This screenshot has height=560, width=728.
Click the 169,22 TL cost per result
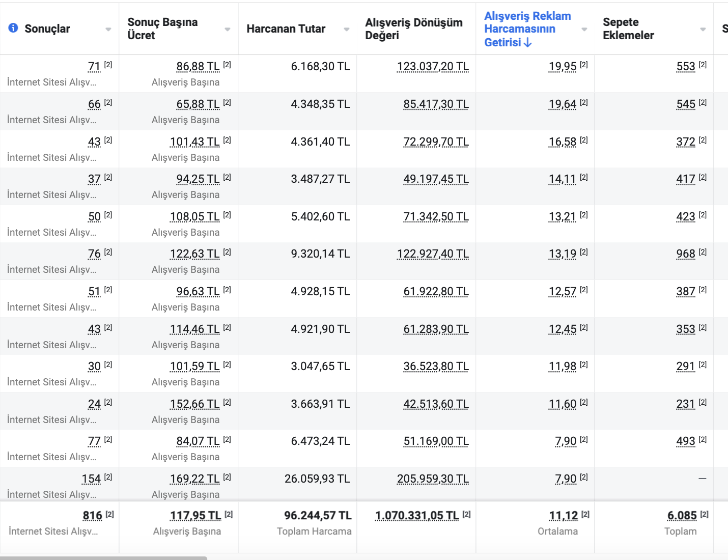[x=195, y=479]
